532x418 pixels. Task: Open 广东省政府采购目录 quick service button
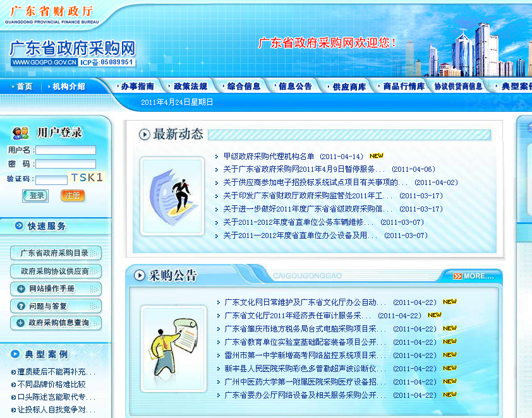tap(56, 253)
